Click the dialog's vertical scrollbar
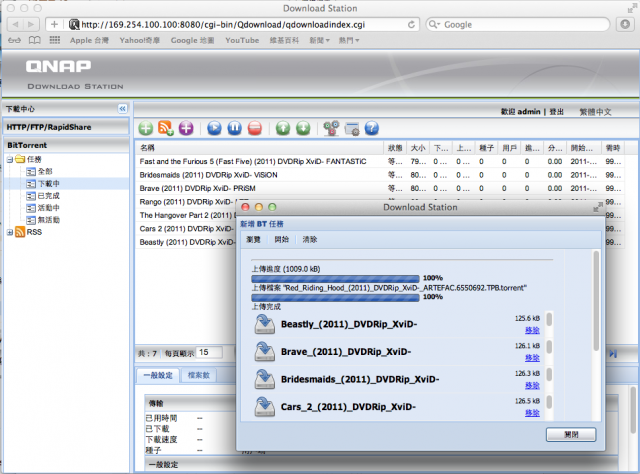Image resolution: width=640 pixels, height=474 pixels. click(596, 301)
